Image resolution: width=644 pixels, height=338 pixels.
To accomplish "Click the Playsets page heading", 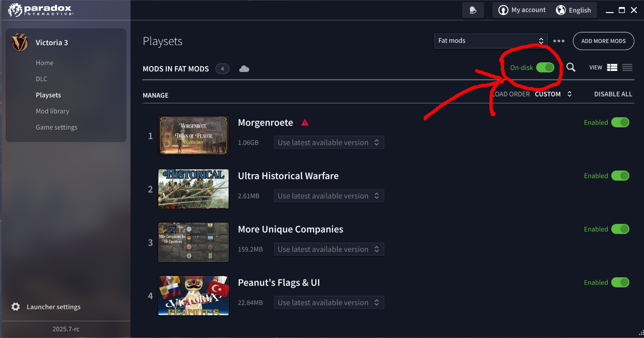I will point(163,41).
